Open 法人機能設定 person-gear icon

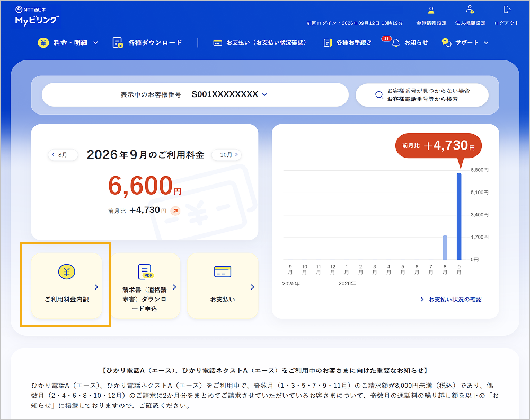[470, 10]
